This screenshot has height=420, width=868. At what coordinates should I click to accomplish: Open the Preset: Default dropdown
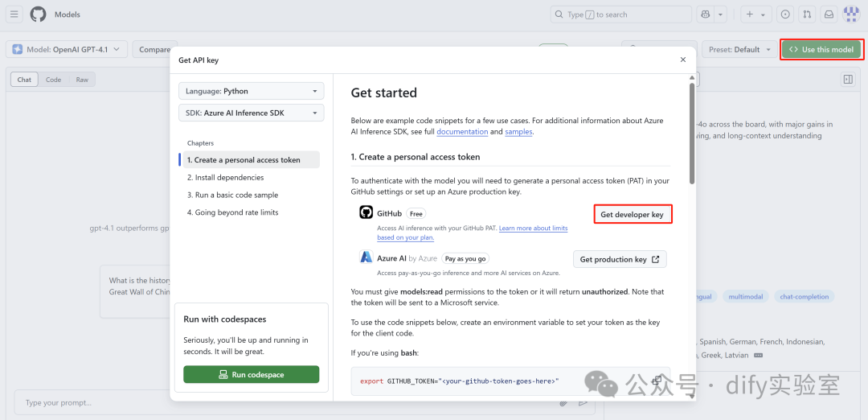pyautogui.click(x=739, y=49)
